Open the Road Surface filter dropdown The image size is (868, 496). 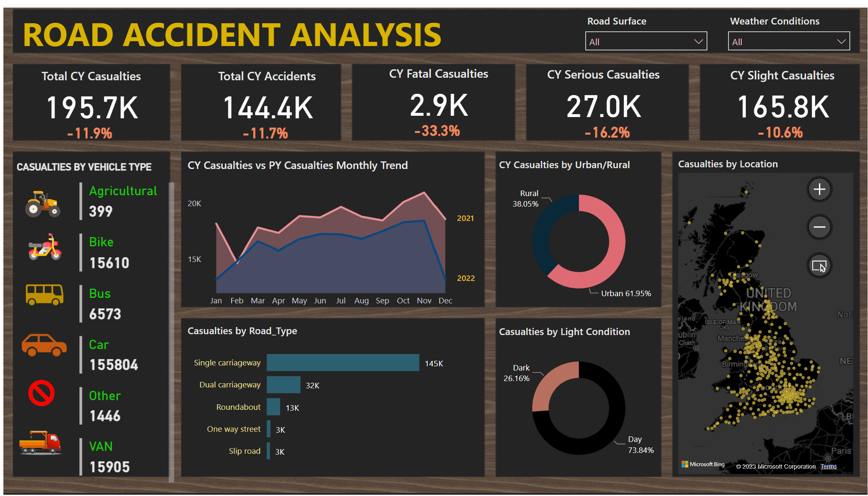coord(699,41)
